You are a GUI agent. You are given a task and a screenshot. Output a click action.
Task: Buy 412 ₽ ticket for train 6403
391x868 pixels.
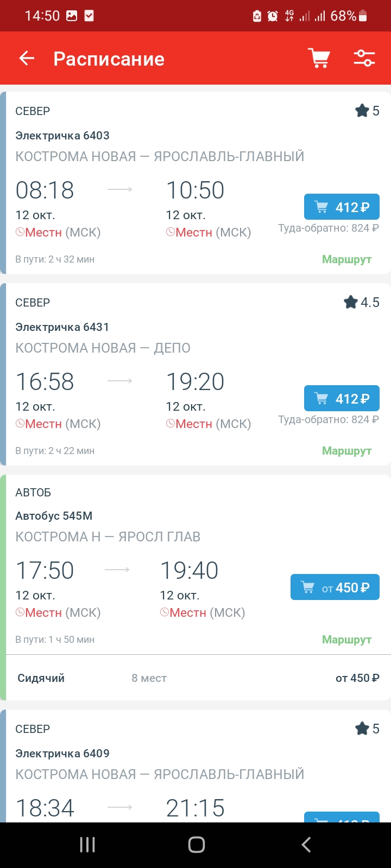pos(342,207)
